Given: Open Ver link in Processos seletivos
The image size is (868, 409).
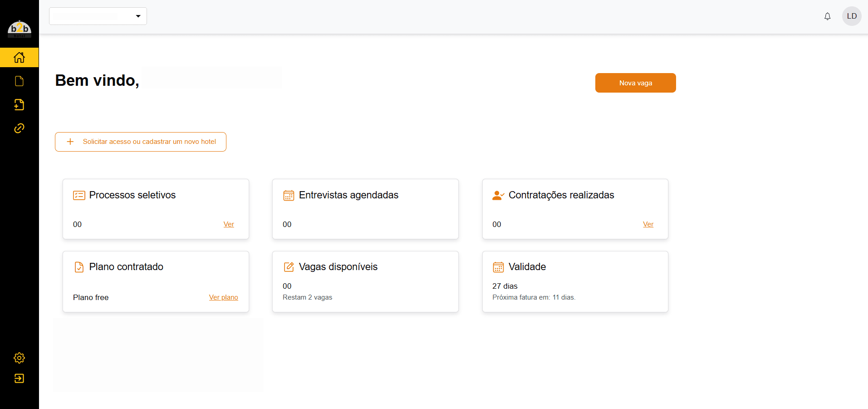Looking at the screenshot, I should [x=229, y=224].
